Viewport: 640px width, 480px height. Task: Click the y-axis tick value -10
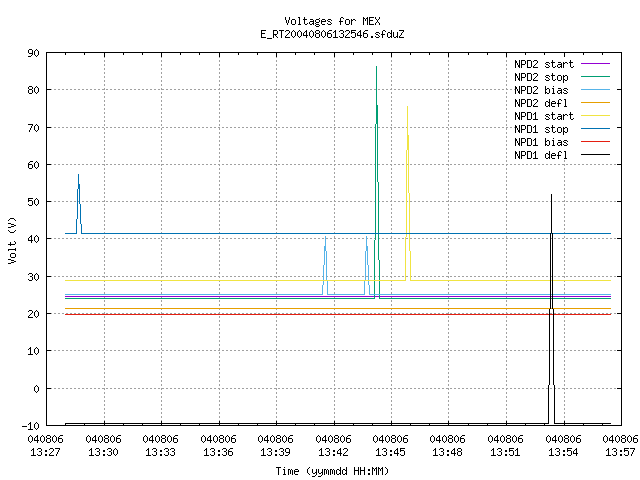click(31, 426)
